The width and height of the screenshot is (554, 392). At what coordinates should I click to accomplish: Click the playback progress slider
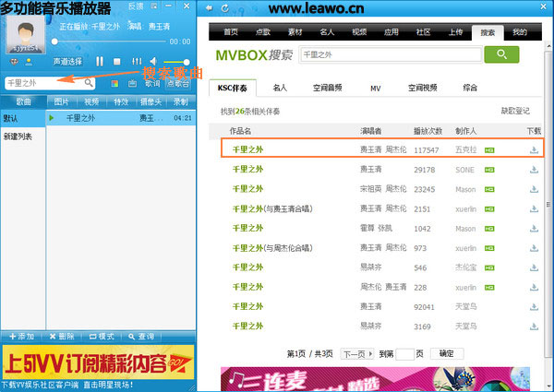point(109,42)
